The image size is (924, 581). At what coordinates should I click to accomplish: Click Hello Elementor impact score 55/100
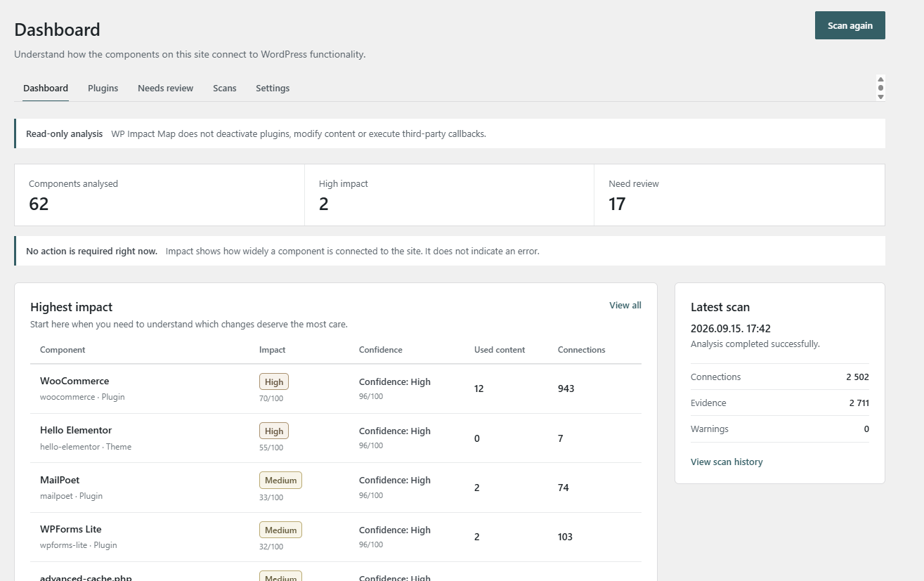(271, 448)
